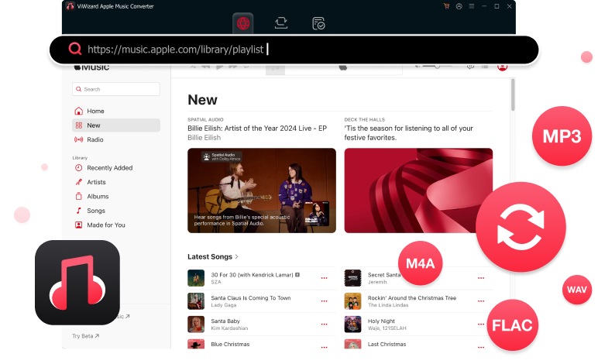Click the large music headphones app icon
Image resolution: width=598 pixels, height=364 pixels.
tap(77, 283)
